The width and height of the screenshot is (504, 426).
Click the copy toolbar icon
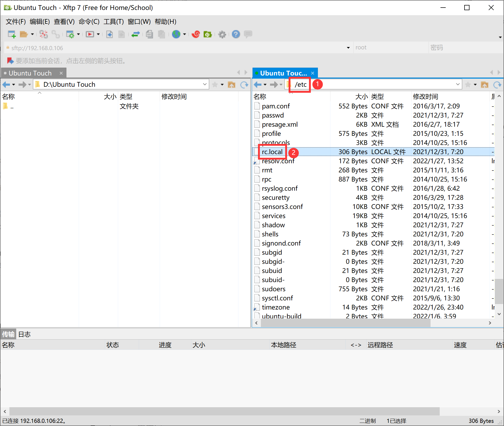coord(149,34)
